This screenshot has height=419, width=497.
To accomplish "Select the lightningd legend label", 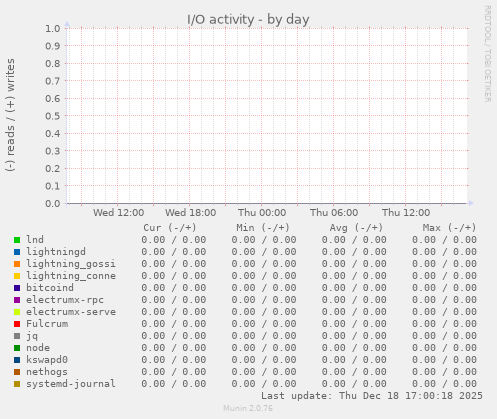I will 56,252.
